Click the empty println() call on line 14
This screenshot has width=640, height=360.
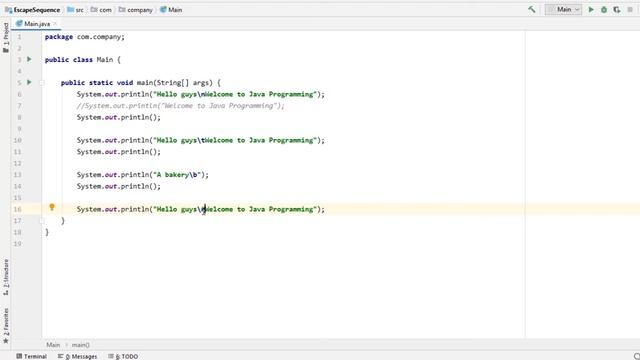point(119,186)
